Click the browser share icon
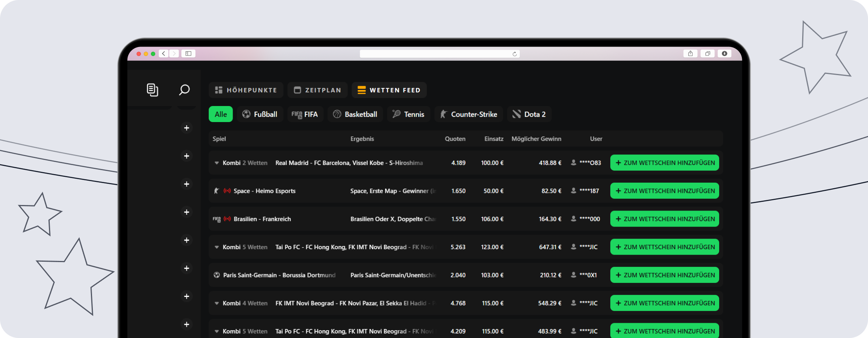Screen dimensions: 868x338 coord(691,54)
